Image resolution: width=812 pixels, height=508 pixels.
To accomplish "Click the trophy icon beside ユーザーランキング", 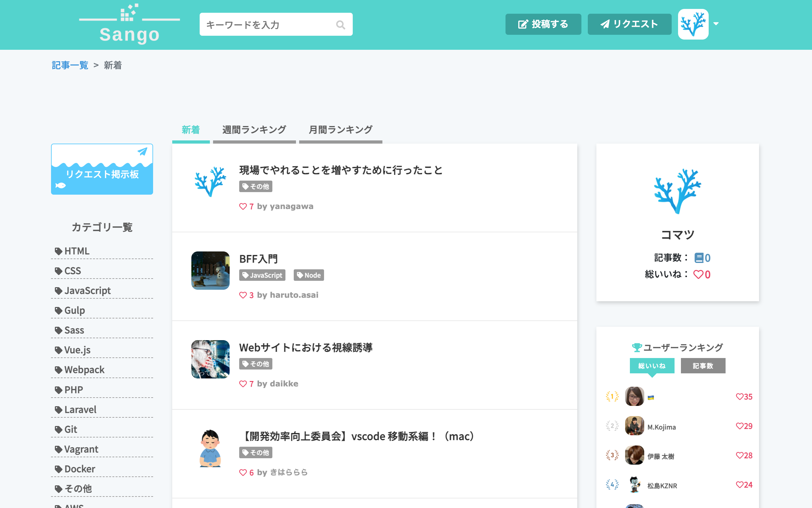I will (x=636, y=347).
